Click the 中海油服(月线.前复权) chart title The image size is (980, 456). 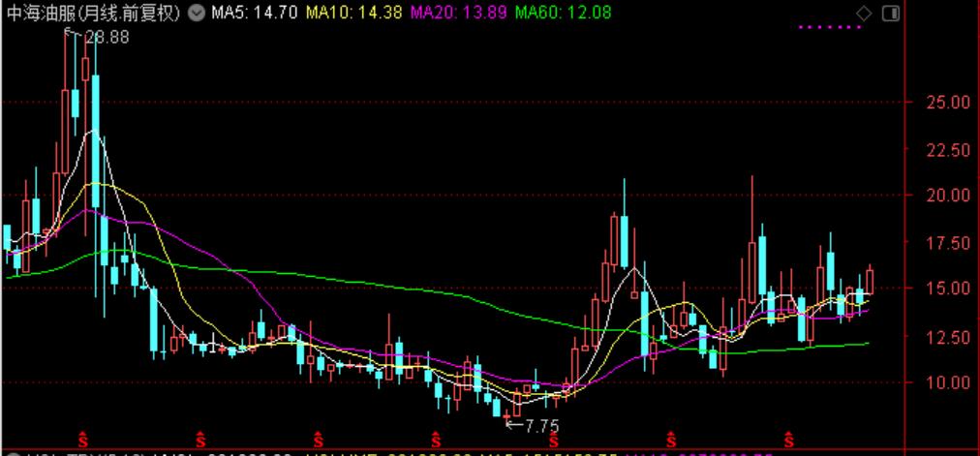[94, 13]
